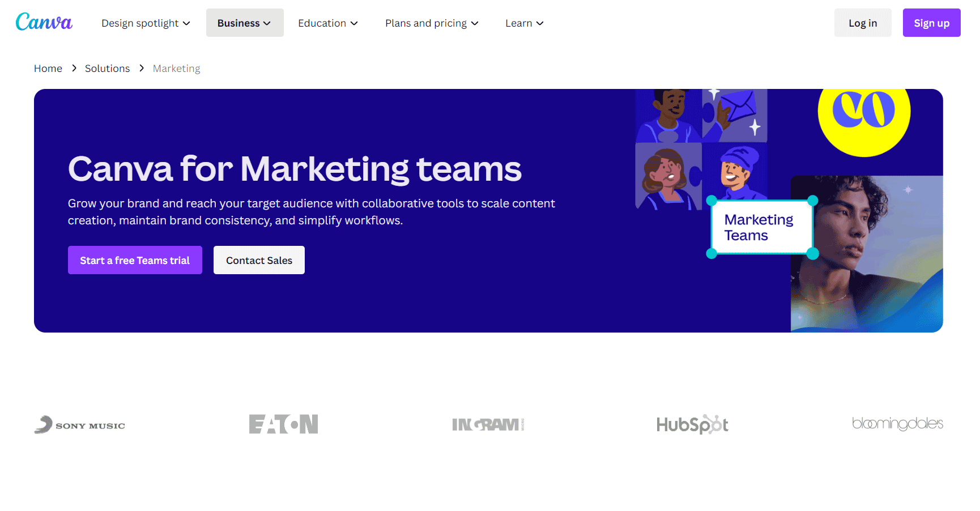Click the Sign up button
980x511 pixels.
[931, 23]
